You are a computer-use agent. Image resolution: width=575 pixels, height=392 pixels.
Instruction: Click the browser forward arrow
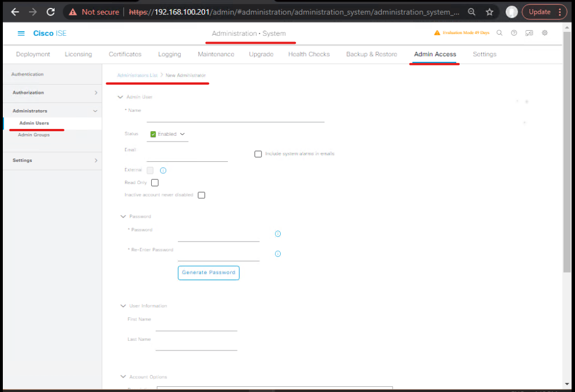32,12
